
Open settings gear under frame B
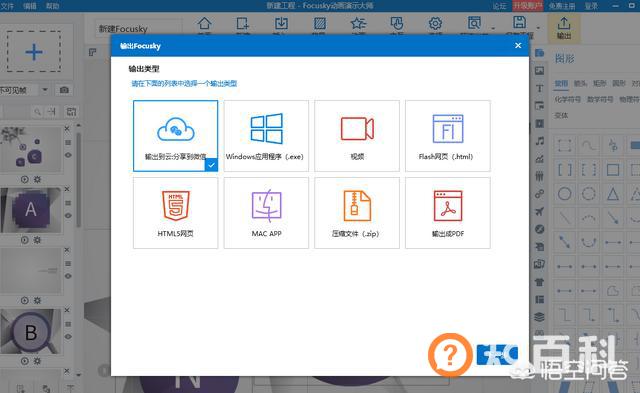[37, 361]
